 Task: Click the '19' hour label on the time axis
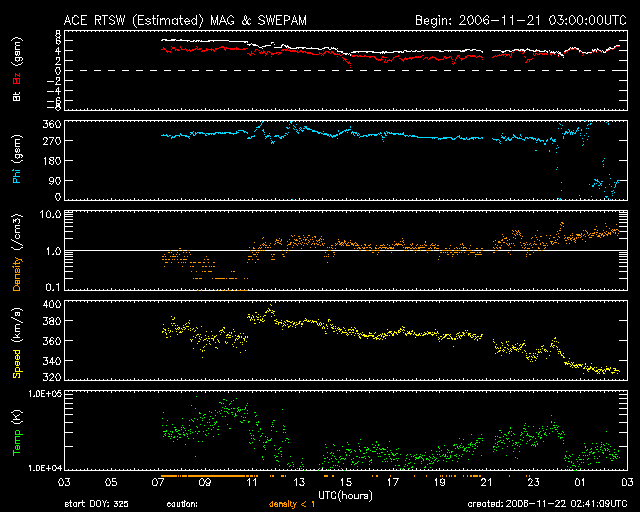(x=440, y=483)
